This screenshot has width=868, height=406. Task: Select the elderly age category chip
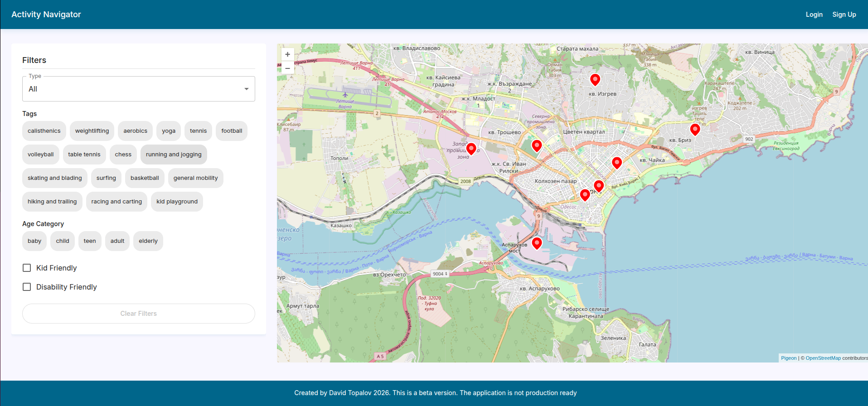tap(148, 241)
